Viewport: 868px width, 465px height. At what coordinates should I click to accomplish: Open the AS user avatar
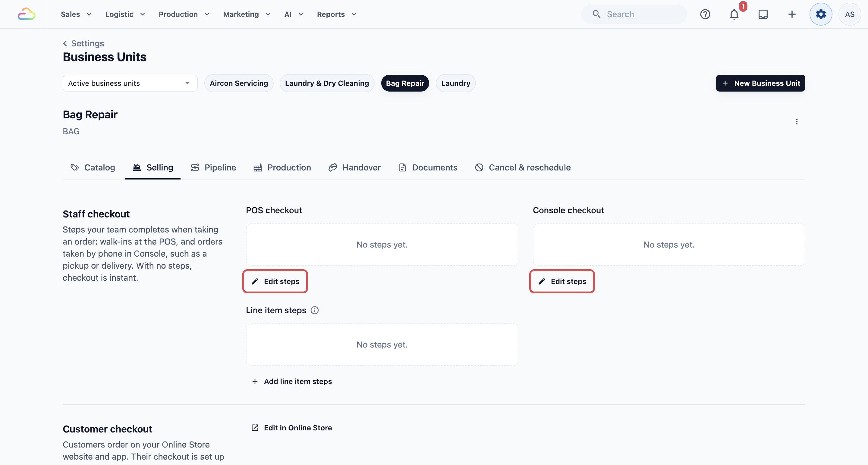[850, 14]
